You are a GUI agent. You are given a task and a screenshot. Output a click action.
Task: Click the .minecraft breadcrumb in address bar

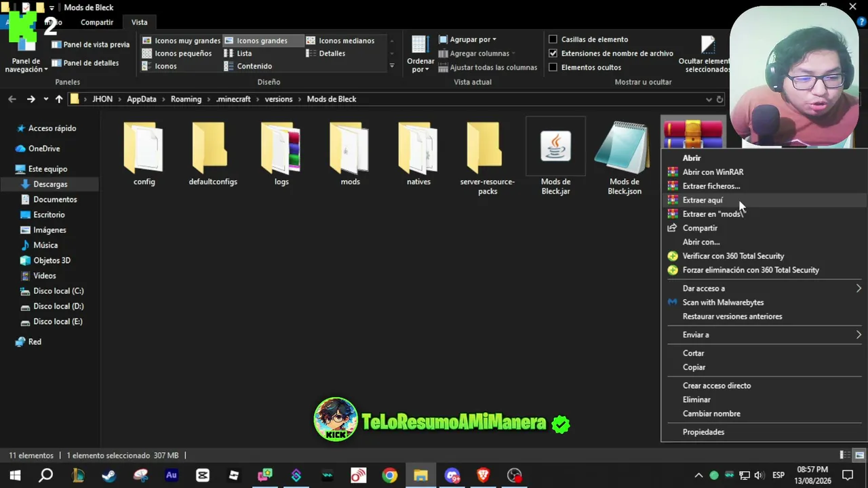[233, 99]
